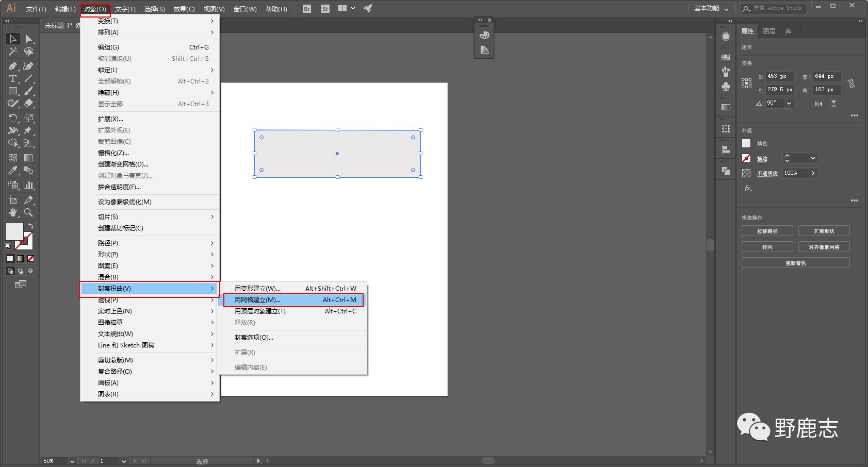
Task: Click the 填色 fill color swatch
Action: click(746, 144)
